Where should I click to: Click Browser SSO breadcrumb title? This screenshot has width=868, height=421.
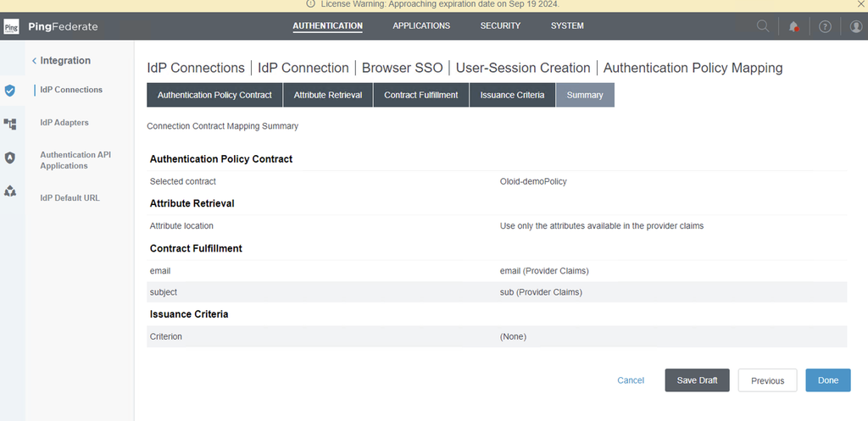click(403, 68)
